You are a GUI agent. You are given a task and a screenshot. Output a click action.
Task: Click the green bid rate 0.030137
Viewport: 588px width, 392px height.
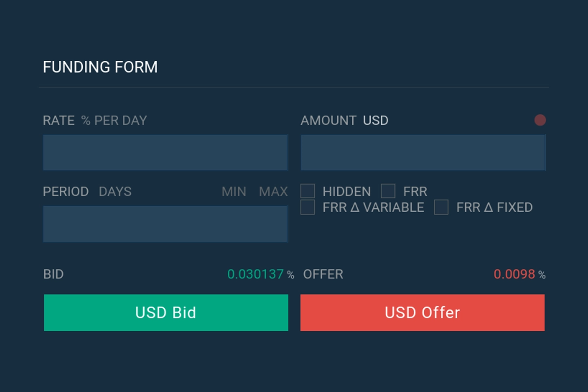coord(256,274)
